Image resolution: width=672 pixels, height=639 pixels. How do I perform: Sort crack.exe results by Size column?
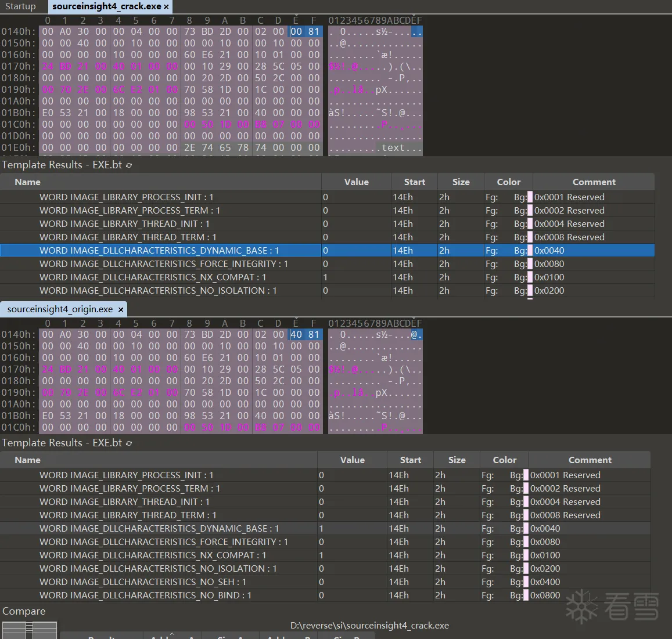461,182
